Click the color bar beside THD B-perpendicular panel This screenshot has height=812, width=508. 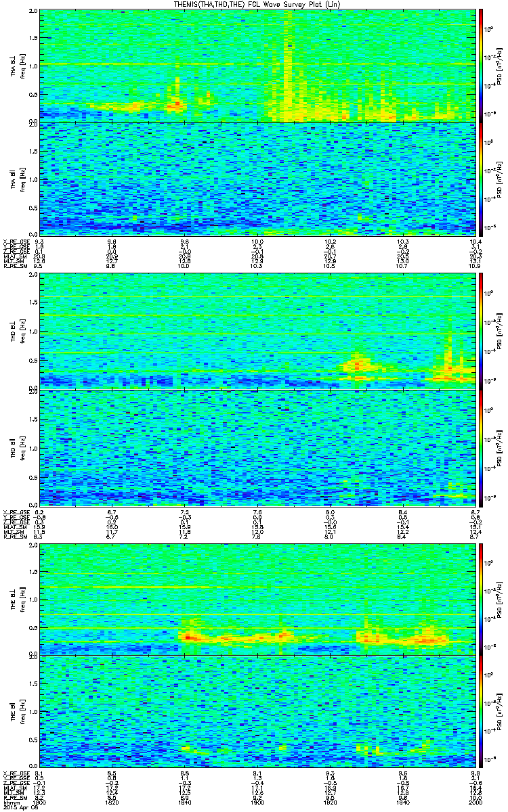[482, 331]
